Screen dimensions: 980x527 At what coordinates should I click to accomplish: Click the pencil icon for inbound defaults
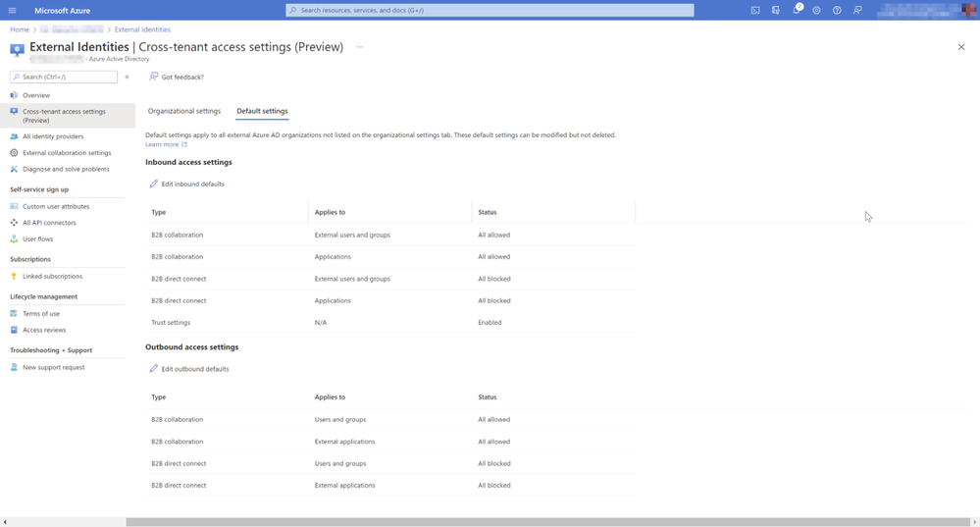point(153,184)
